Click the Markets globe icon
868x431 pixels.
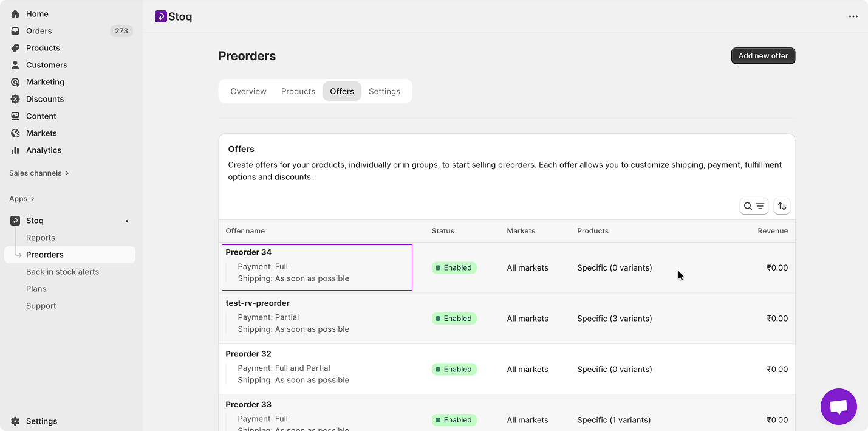(x=15, y=133)
